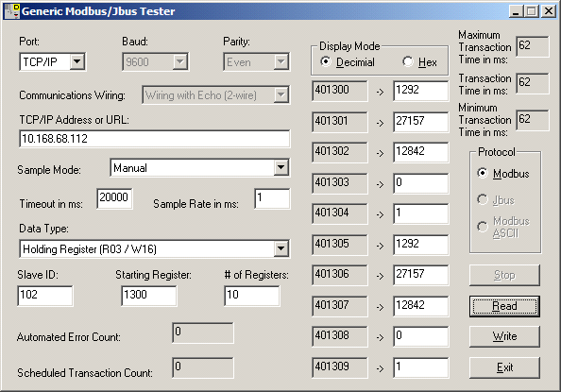Click the 401309 register address box
This screenshot has width=561, height=392.
pyautogui.click(x=340, y=367)
